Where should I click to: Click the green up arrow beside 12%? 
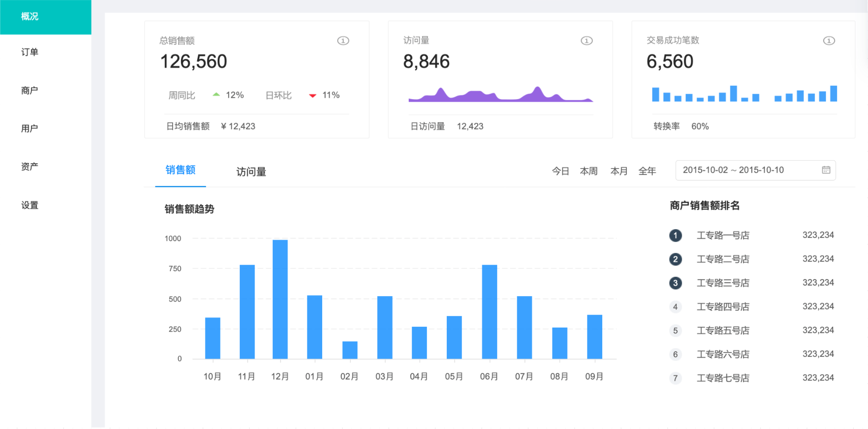pyautogui.click(x=216, y=94)
